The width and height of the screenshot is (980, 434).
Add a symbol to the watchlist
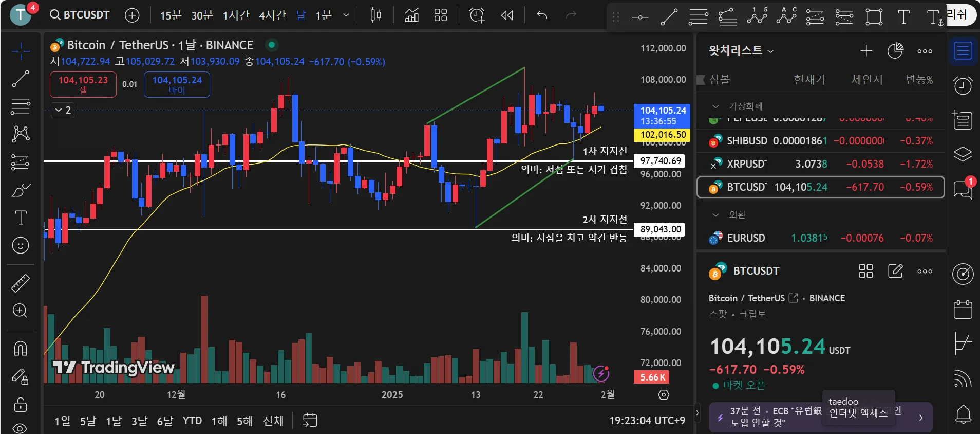click(x=866, y=50)
